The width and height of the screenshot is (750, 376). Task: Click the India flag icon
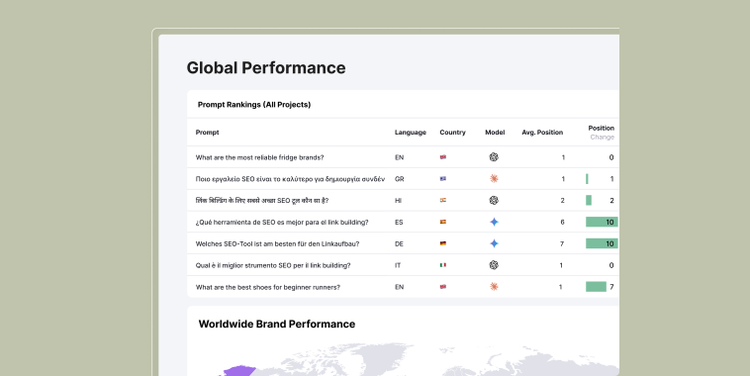(x=443, y=200)
